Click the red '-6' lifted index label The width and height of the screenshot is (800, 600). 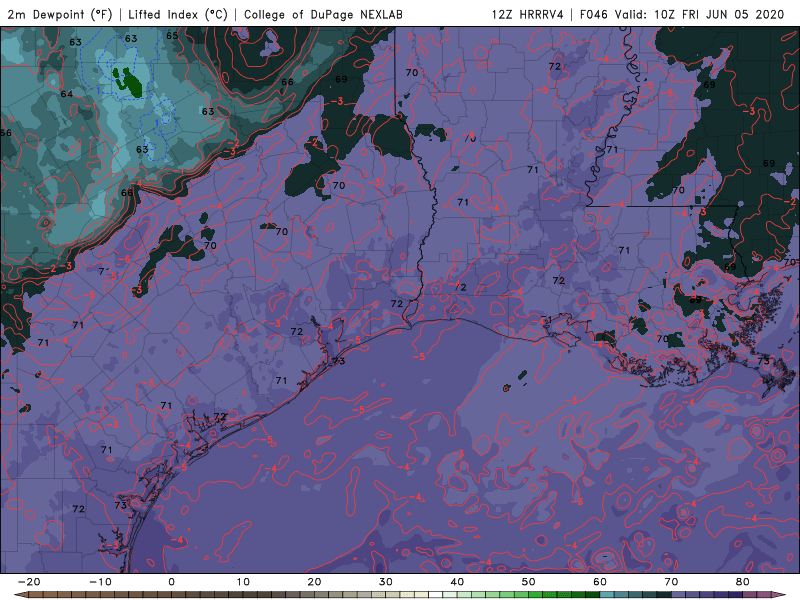tap(124, 260)
